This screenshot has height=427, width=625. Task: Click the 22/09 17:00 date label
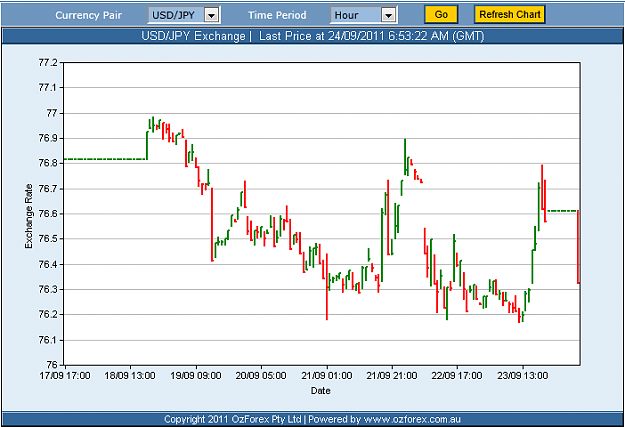tap(457, 376)
